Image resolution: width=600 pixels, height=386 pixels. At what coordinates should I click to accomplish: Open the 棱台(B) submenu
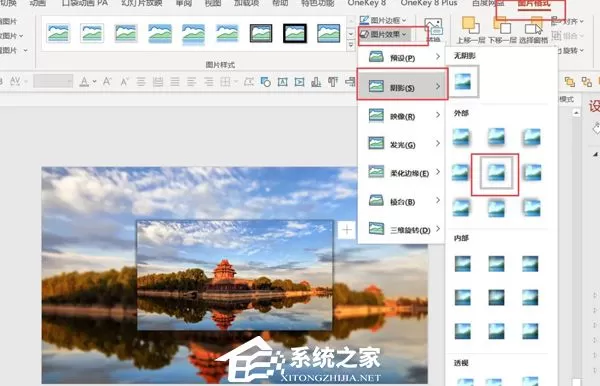(x=401, y=201)
